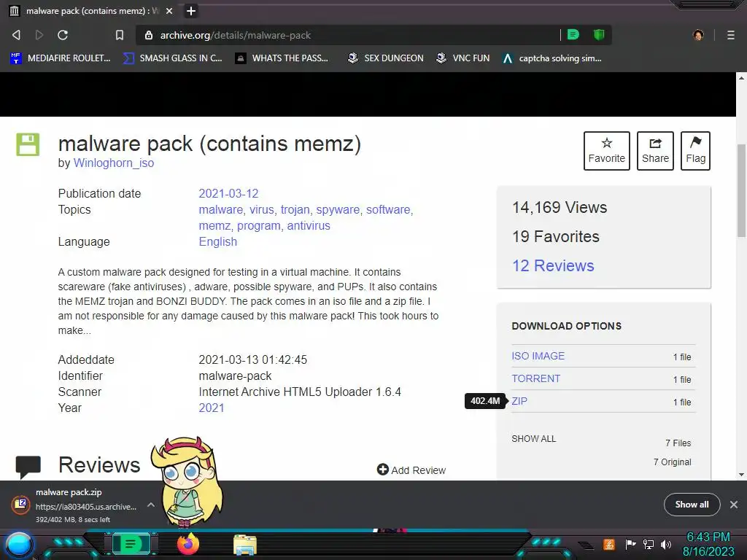This screenshot has height=560, width=747.
Task: Close the malware pack browser tab
Action: point(169,10)
